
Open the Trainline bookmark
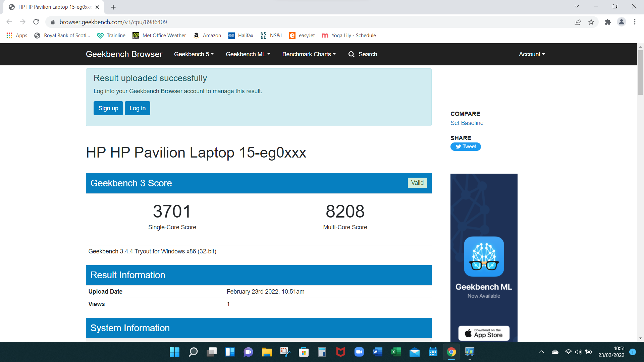(x=111, y=36)
